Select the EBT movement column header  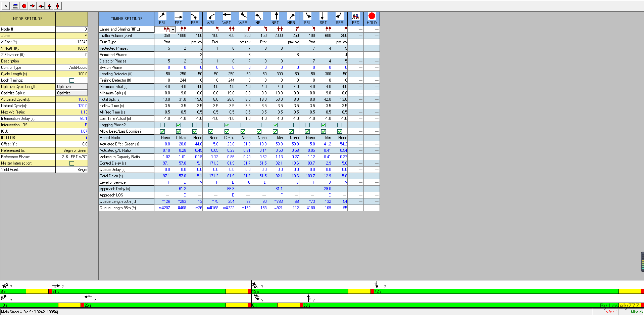point(179,18)
